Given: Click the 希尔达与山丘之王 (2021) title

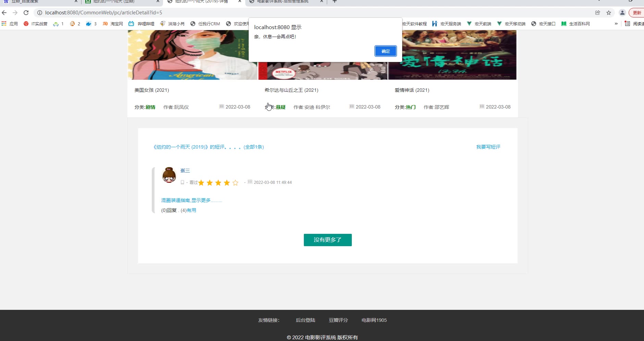Looking at the screenshot, I should click(291, 90).
